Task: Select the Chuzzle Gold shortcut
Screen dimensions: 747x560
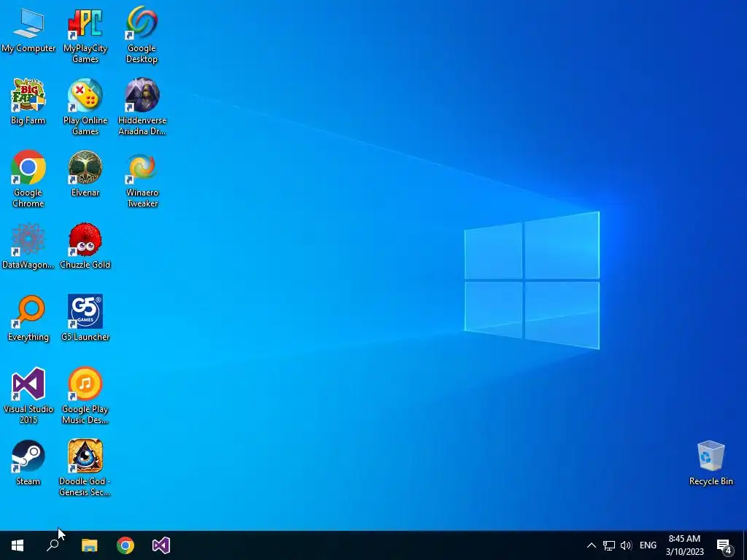Action: [x=85, y=246]
